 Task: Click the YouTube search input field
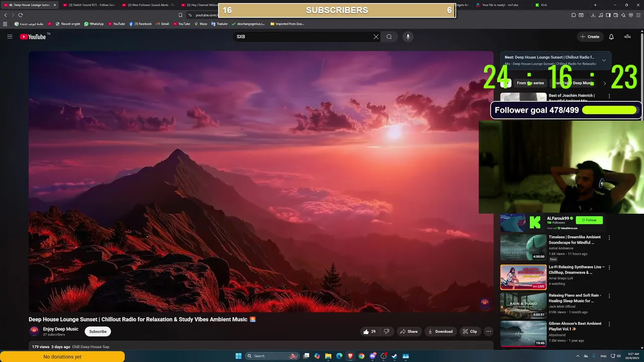coord(302,37)
